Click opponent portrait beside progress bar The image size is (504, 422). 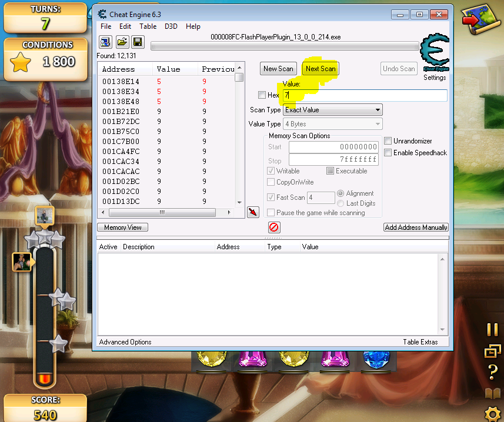(x=22, y=262)
